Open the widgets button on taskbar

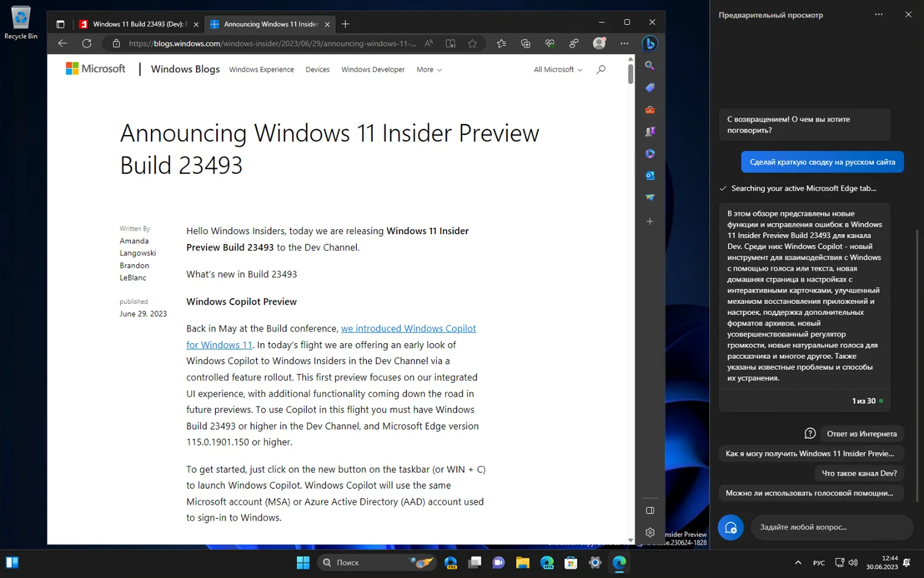point(12,563)
